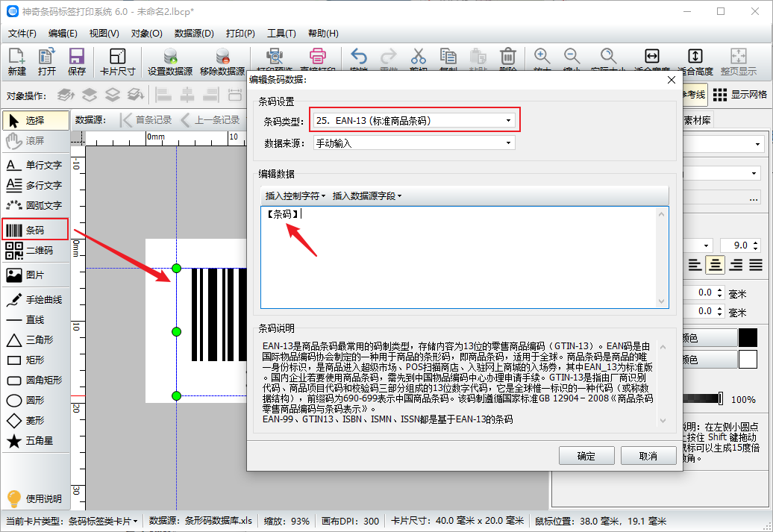Select the 手绘曲线 freehand curve tool
The width and height of the screenshot is (773, 532).
coord(35,300)
